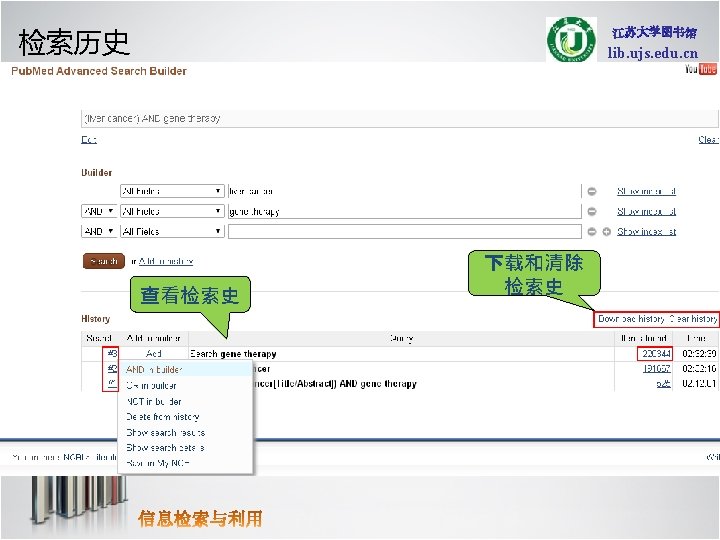Viewport: 720px width, 540px height.
Task: Open the YouTube icon link
Action: click(x=701, y=69)
